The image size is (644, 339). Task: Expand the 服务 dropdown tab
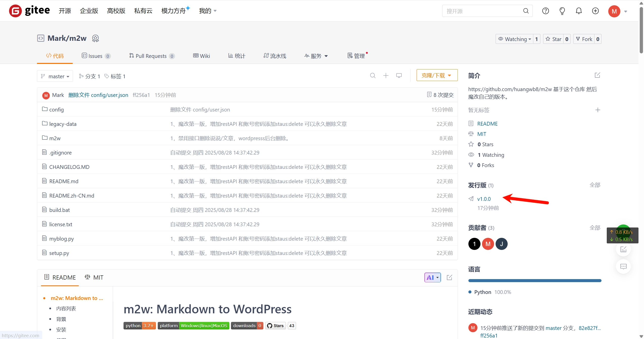pyautogui.click(x=316, y=56)
